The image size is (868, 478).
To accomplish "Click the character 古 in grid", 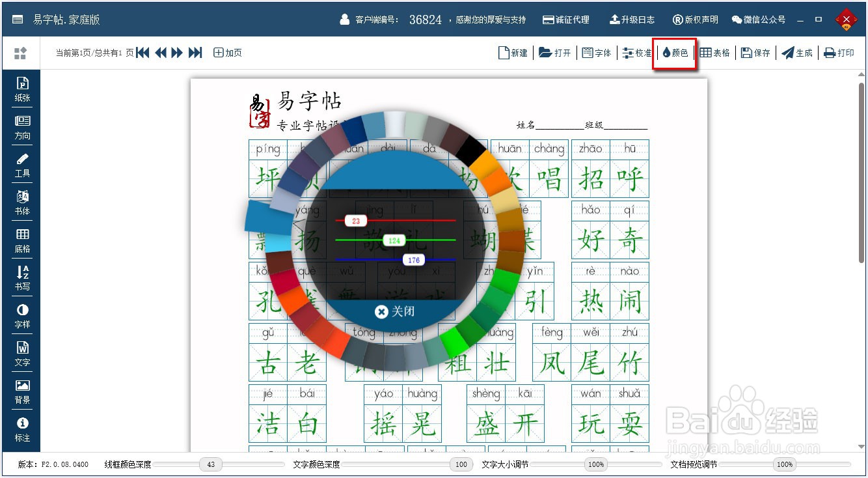I will (267, 363).
